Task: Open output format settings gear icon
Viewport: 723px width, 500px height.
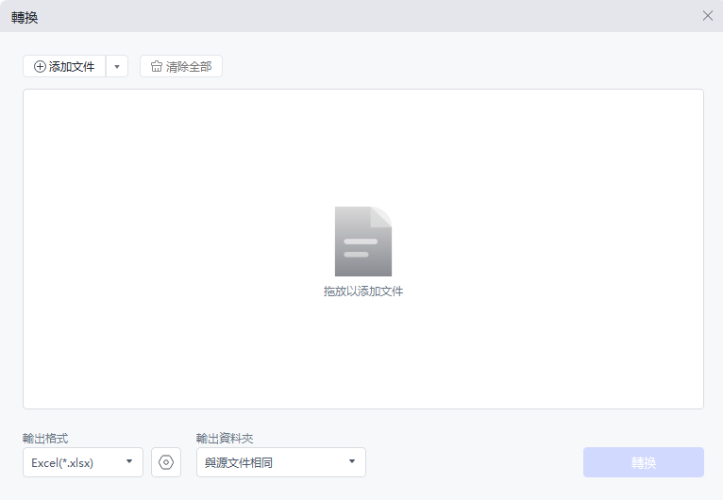Action: click(x=166, y=462)
